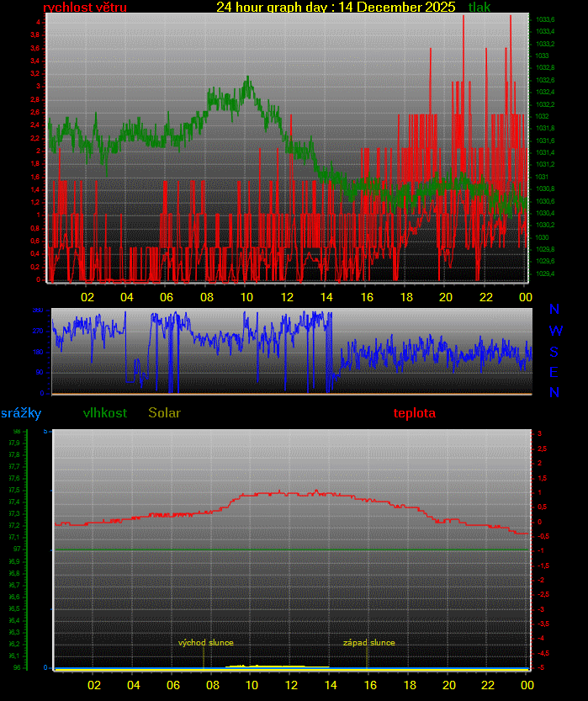
Task: Click the '02' hour label under temperature graph
Action: [93, 685]
